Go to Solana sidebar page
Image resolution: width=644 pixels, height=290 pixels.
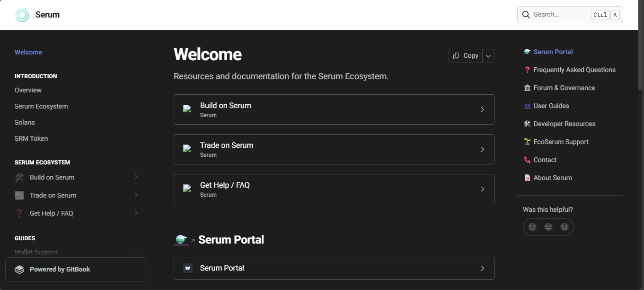(25, 122)
